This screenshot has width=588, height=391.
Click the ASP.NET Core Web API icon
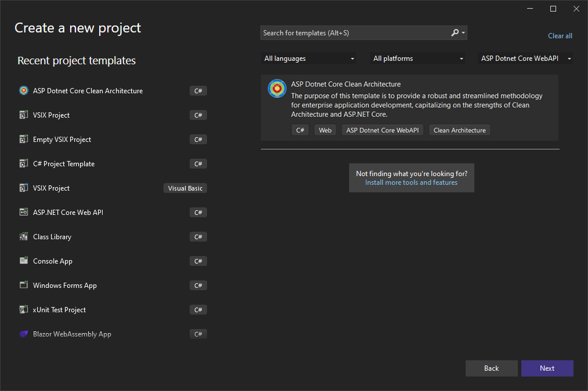click(x=24, y=213)
